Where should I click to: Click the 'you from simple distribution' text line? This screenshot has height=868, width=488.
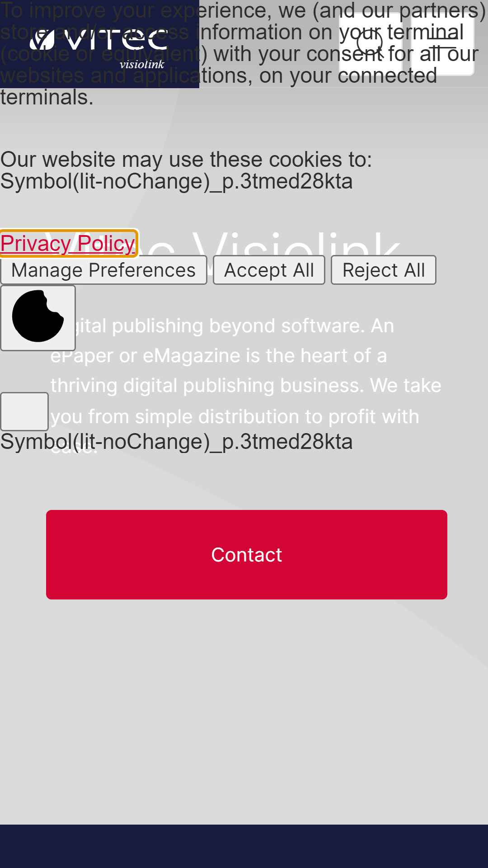235,416
